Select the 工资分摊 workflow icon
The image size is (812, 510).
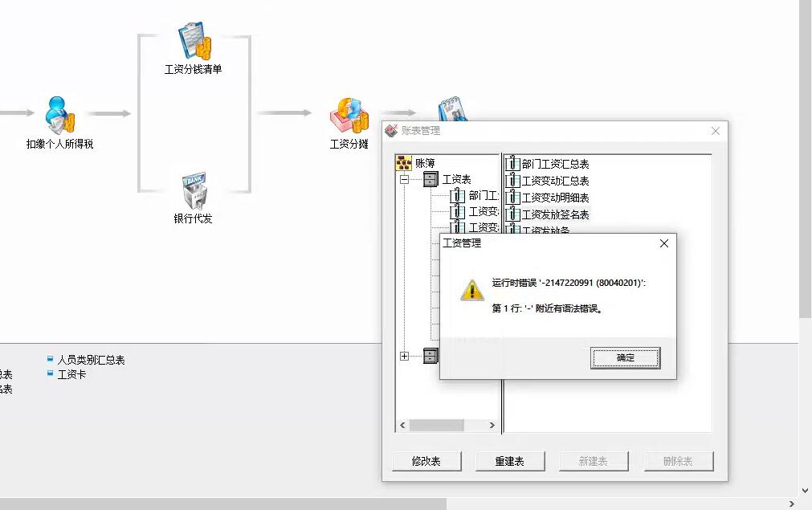coord(349,115)
